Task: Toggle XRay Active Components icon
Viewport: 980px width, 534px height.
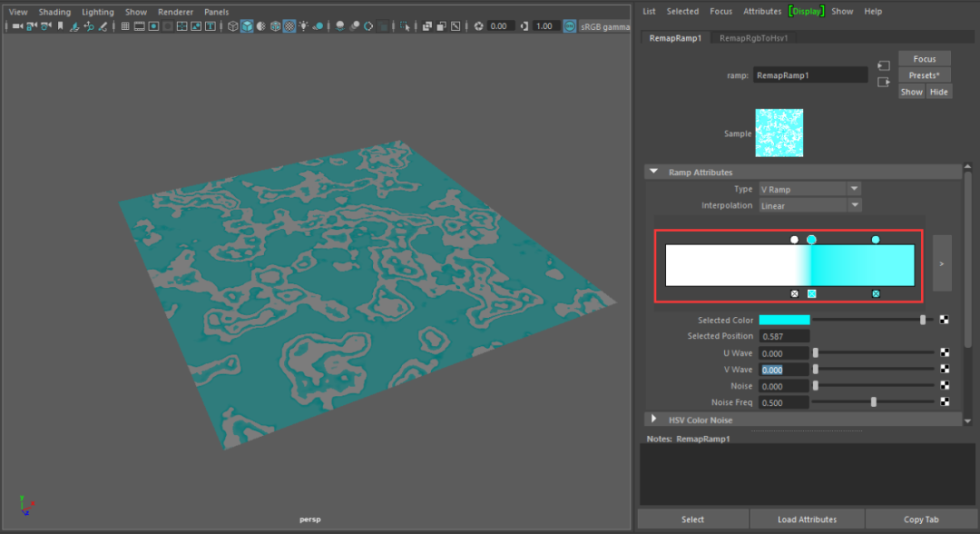Action: [442, 26]
